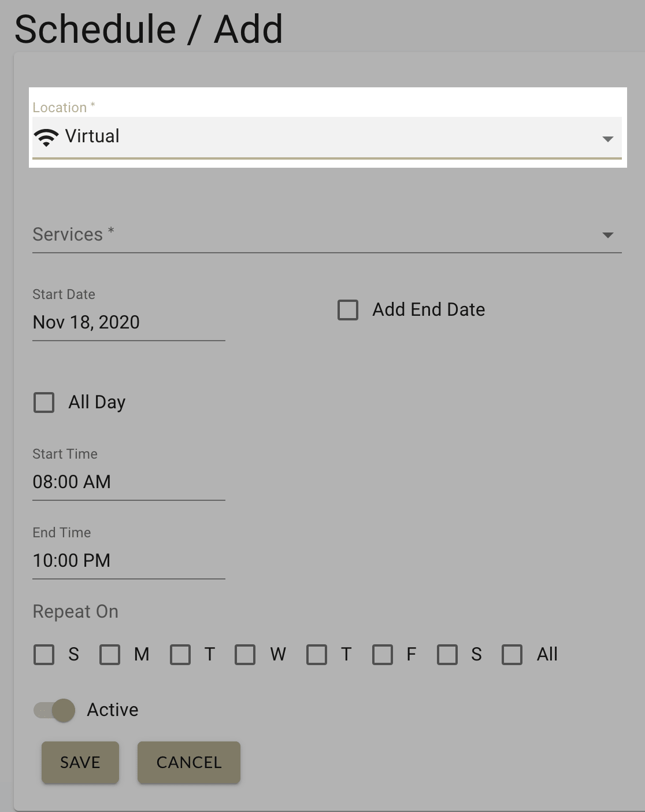
Task: Toggle the Active switch off
Action: [x=54, y=711]
